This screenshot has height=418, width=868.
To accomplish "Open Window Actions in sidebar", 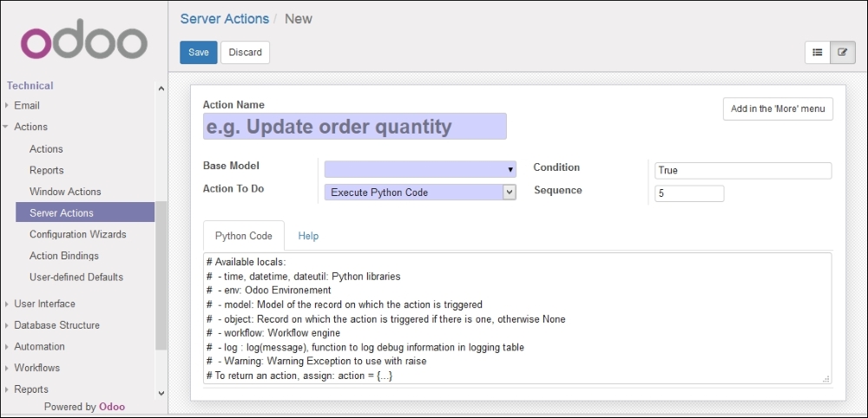I will [x=65, y=192].
